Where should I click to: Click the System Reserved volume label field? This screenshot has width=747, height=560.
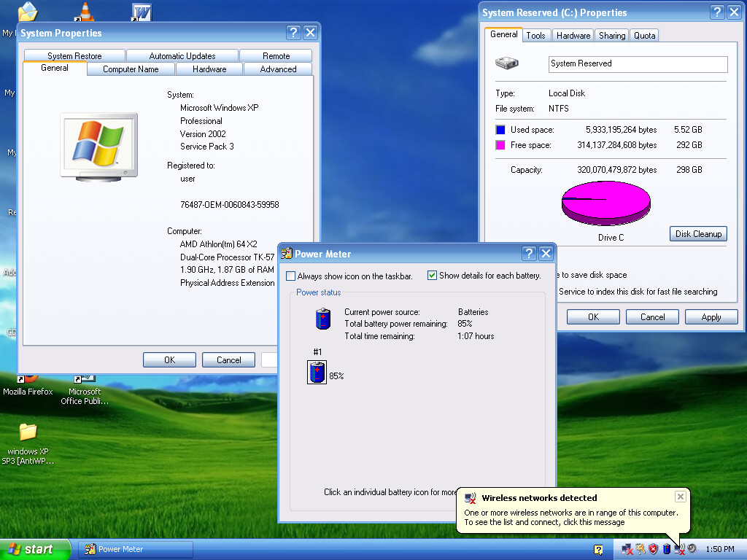(638, 64)
